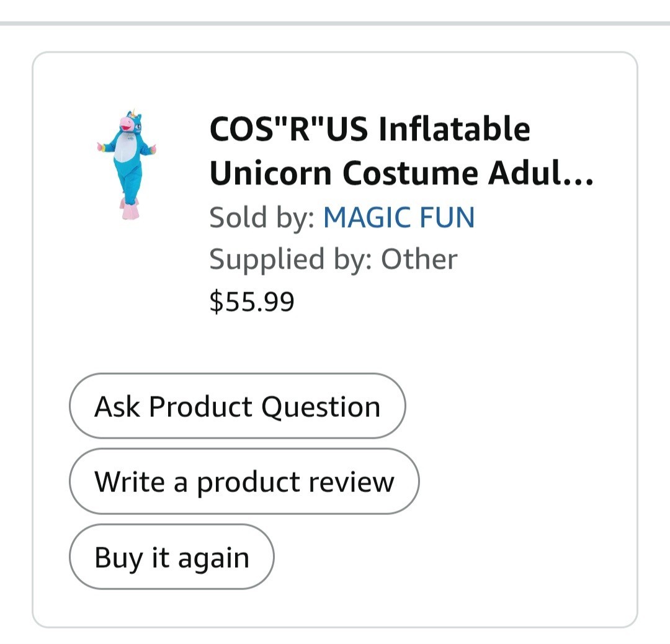The image size is (670, 644).
Task: Visit the MAGIC FUN seller page
Action: 399,218
